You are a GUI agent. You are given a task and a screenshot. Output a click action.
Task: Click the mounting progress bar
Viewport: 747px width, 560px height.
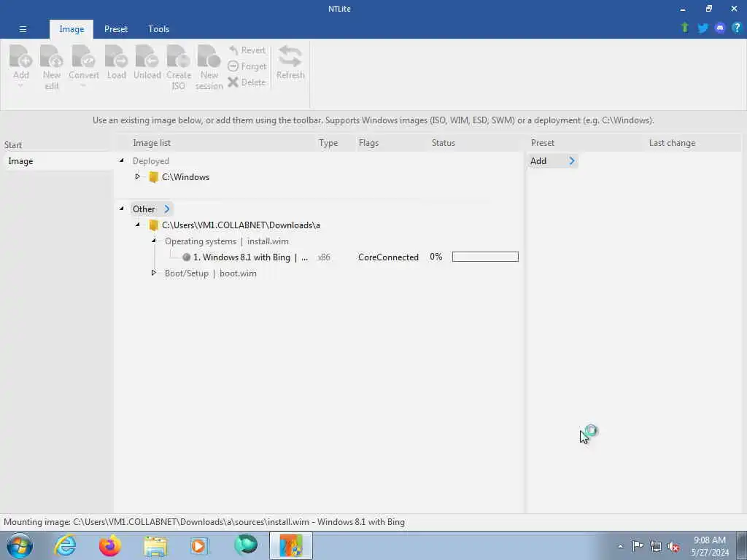tap(485, 257)
